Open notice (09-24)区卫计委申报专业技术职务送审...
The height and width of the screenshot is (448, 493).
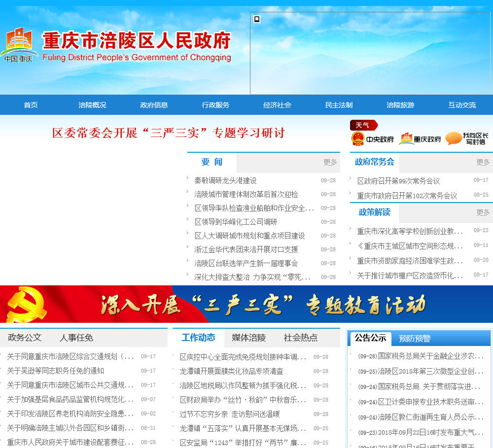(x=421, y=402)
